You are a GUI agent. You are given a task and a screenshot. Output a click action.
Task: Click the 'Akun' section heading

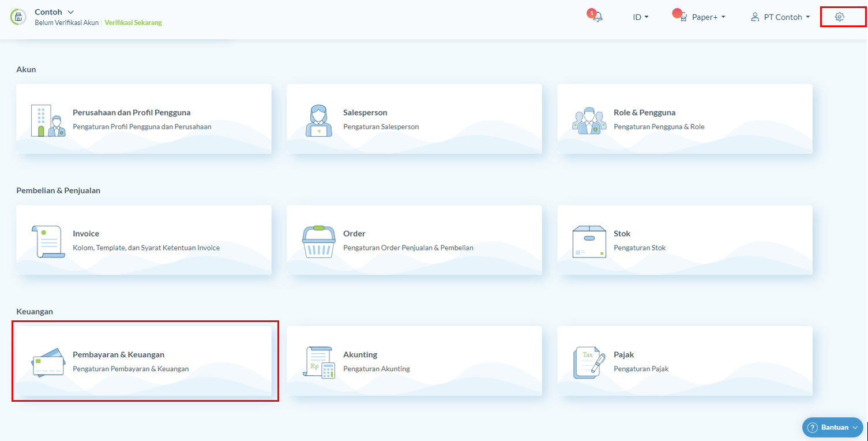(x=26, y=69)
